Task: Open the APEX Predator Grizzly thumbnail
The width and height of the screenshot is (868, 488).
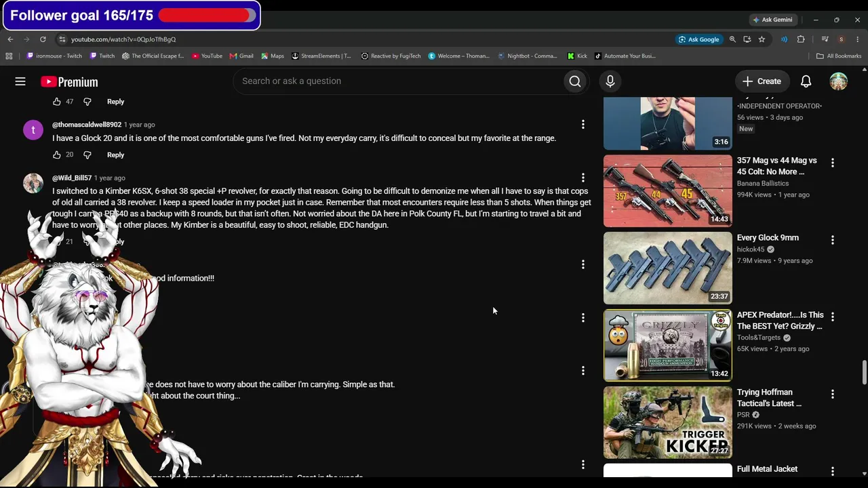Action: click(668, 346)
